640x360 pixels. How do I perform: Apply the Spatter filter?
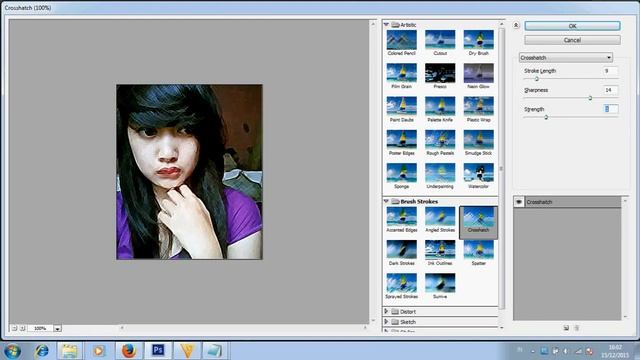coord(478,250)
